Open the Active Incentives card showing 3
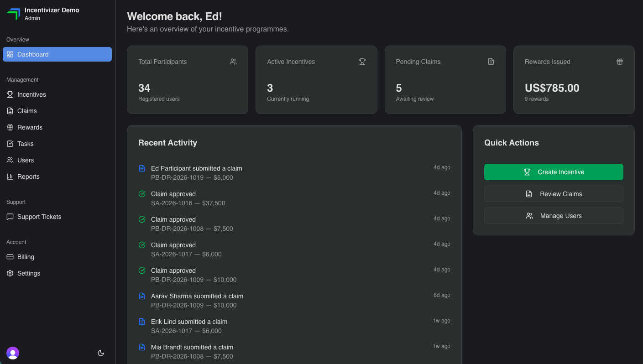643x364 pixels. (316, 80)
